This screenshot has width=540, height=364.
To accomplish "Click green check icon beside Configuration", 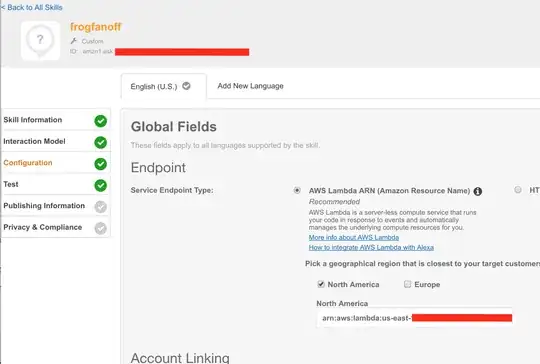I will coord(101,164).
